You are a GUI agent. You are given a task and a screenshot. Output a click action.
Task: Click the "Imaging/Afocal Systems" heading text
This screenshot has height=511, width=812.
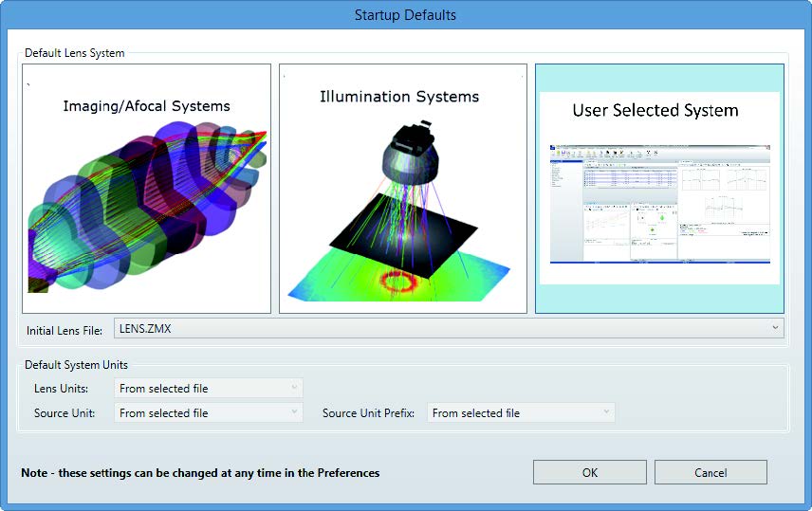146,105
